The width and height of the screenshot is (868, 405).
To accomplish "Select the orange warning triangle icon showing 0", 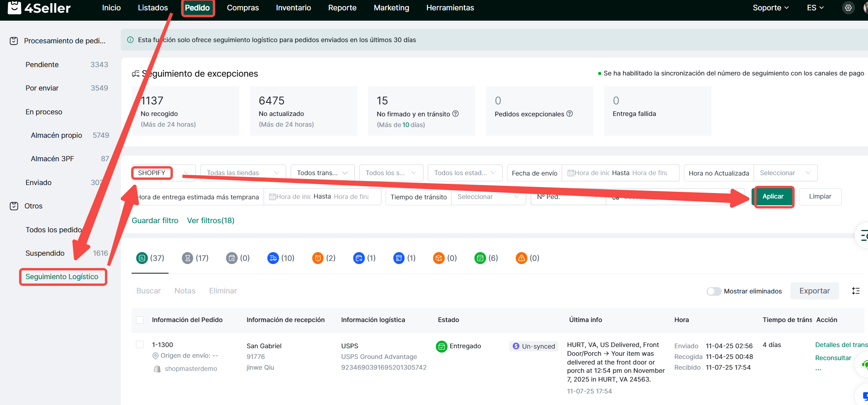I will point(521,258).
